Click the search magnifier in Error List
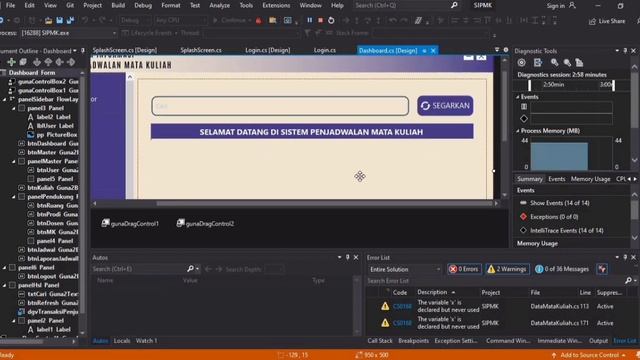Viewport: 640px width, 360px height. pos(629,280)
